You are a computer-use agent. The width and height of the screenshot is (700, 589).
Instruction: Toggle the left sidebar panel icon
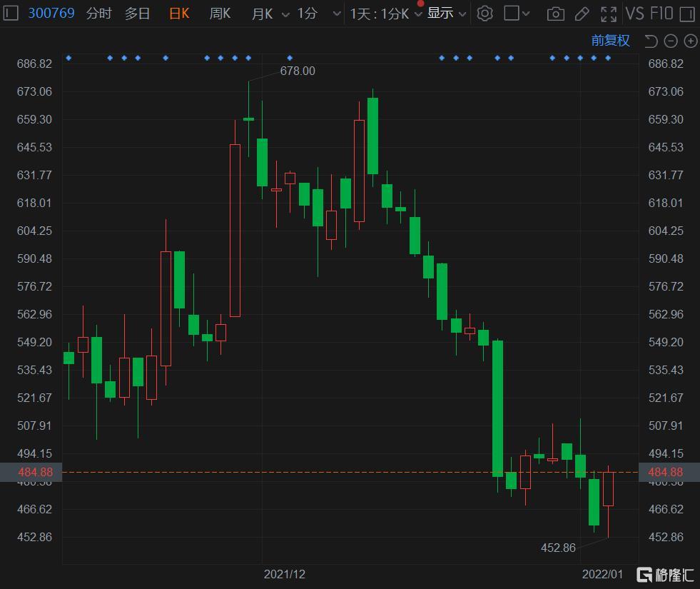(11, 13)
